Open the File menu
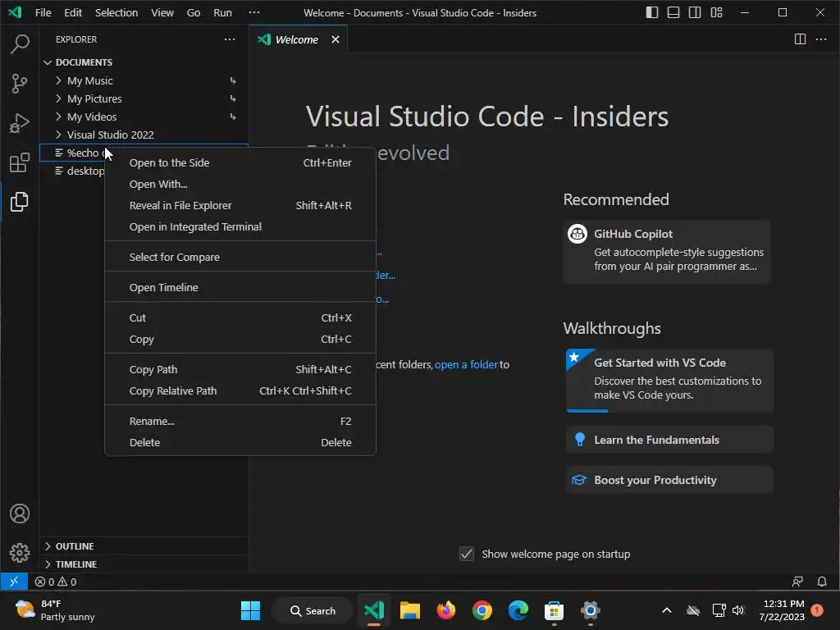840x630 pixels. tap(43, 12)
